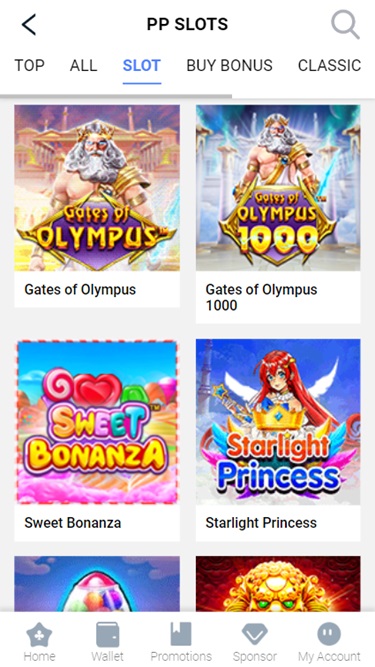Select the SLOT tab
The image size is (375, 667).
(142, 66)
